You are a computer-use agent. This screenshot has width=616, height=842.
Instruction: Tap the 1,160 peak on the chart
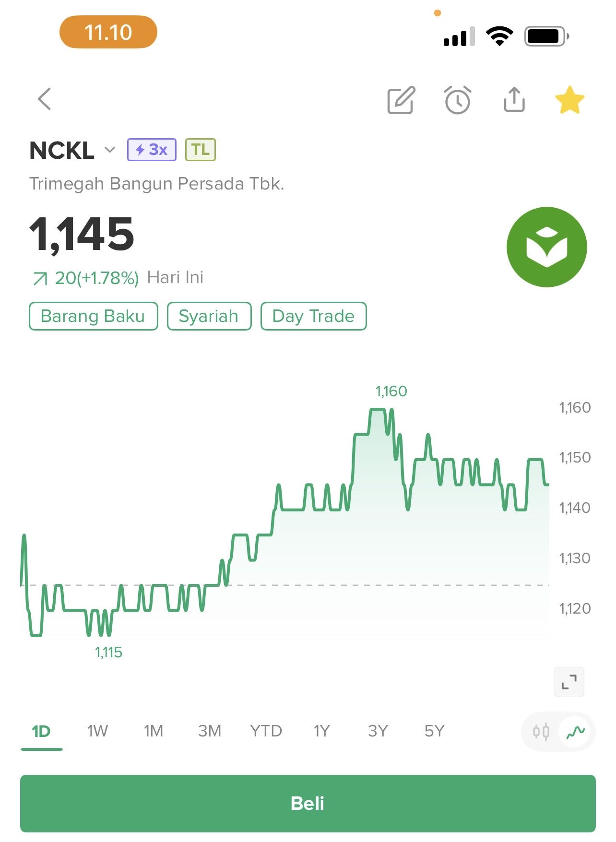tap(378, 409)
